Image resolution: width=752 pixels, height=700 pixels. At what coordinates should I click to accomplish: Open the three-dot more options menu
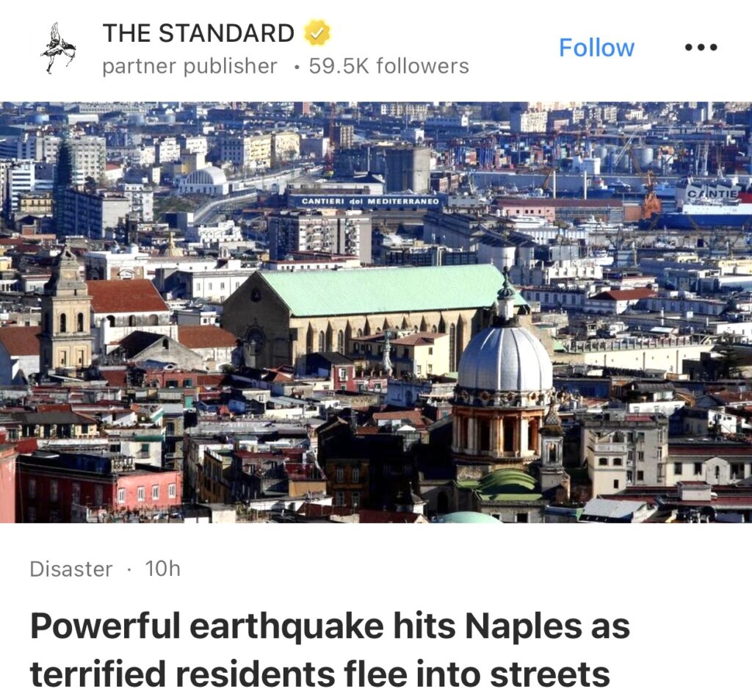coord(699,48)
